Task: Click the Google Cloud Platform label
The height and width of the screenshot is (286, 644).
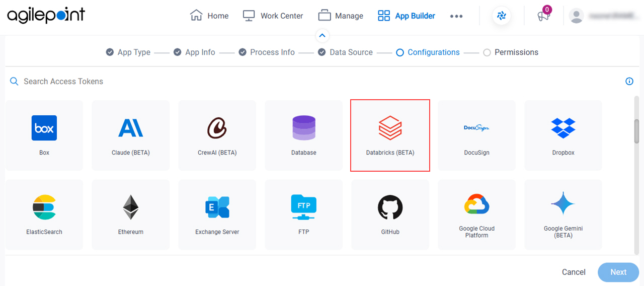Action: point(476,232)
